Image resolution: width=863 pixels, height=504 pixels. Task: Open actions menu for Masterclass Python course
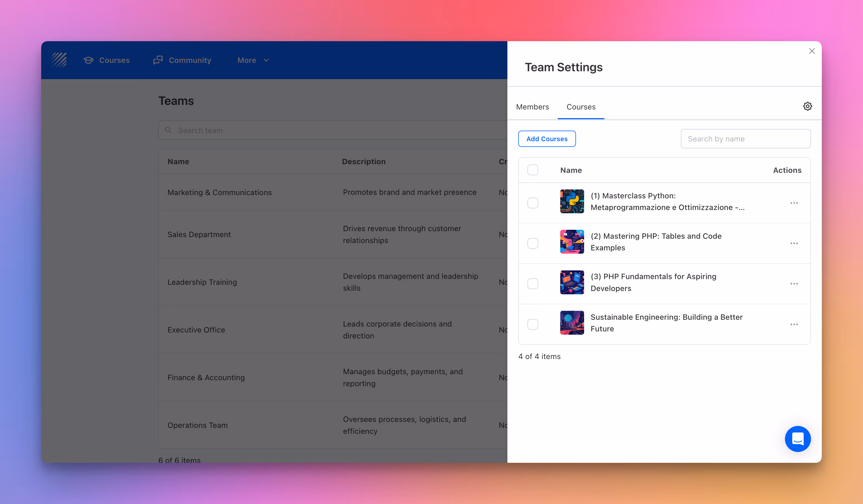(794, 203)
